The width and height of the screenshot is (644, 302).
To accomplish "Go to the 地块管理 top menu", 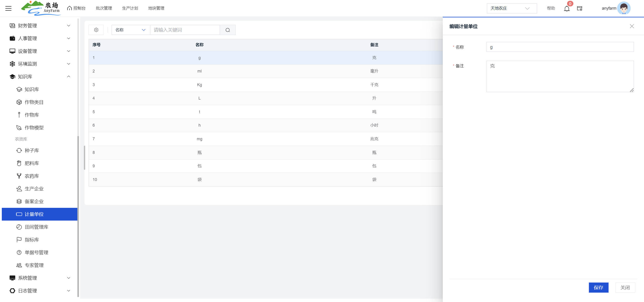I will click(x=156, y=8).
